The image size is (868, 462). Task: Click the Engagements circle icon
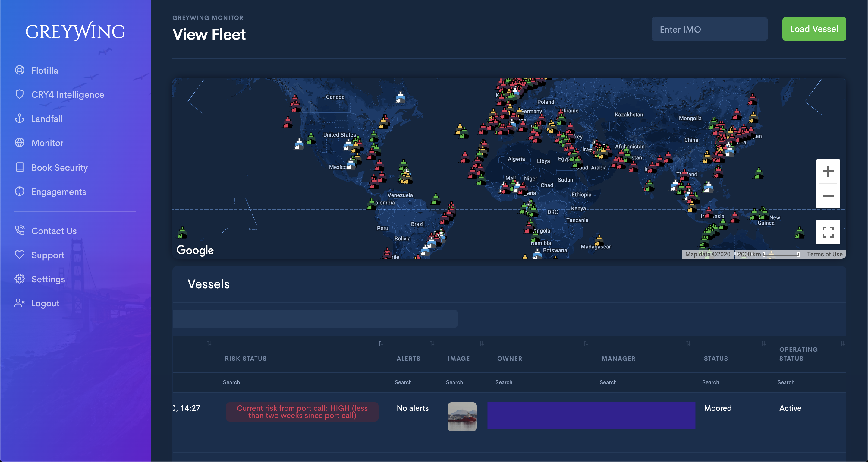[20, 191]
